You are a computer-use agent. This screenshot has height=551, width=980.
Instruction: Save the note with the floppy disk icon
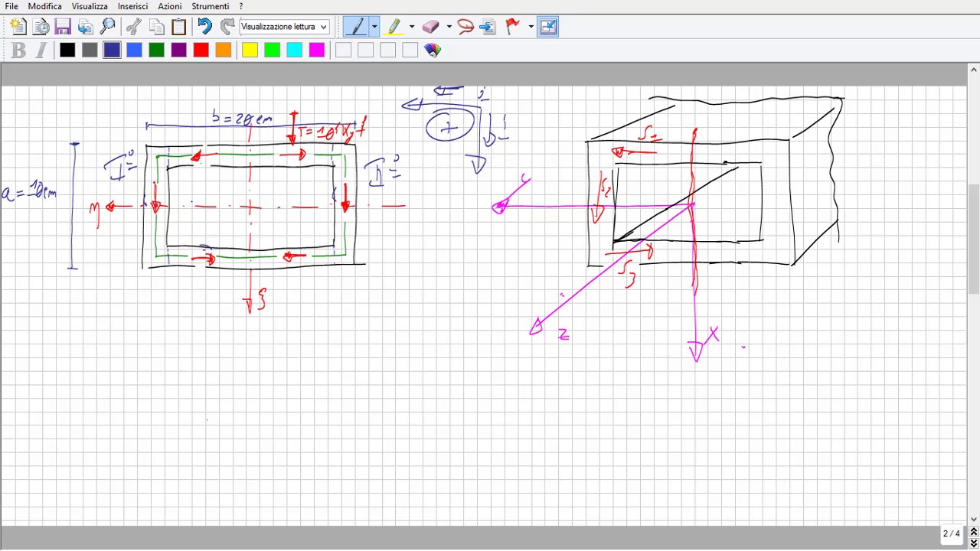coord(63,27)
